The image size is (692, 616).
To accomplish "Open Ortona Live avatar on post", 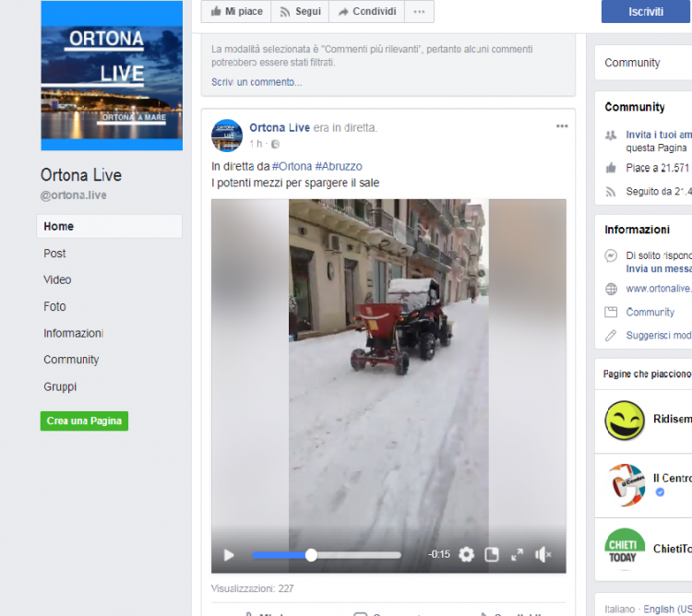I will pyautogui.click(x=227, y=135).
